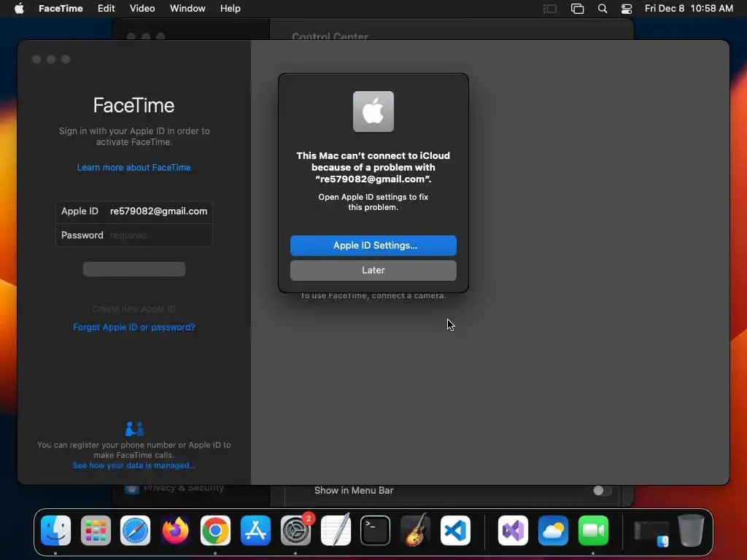Open the Video menu
Screen dimensions: 747x560
point(142,8)
